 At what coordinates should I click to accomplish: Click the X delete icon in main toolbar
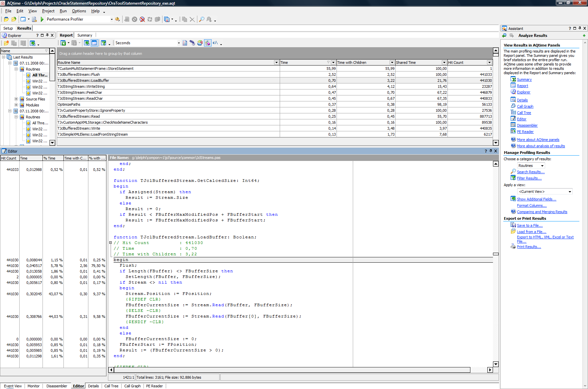[192, 19]
